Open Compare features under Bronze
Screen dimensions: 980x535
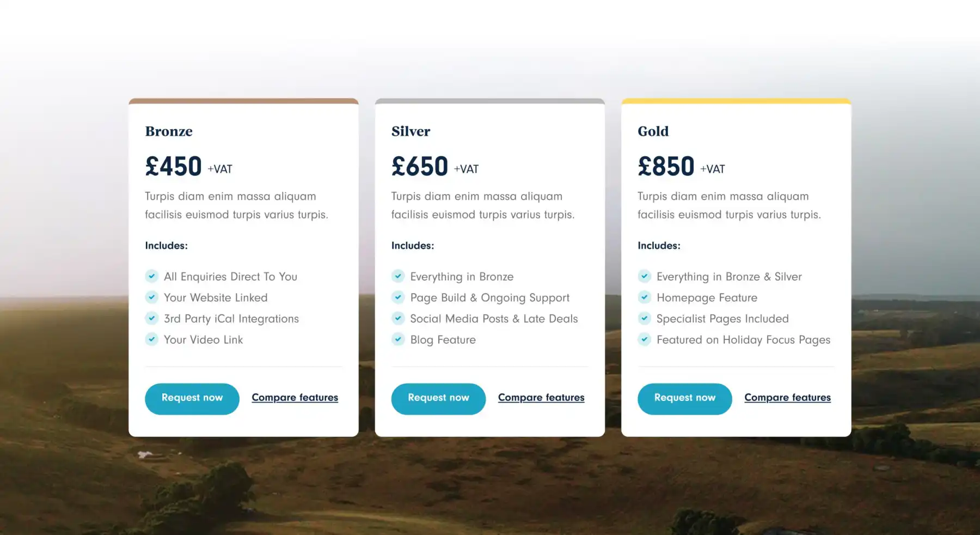(295, 397)
